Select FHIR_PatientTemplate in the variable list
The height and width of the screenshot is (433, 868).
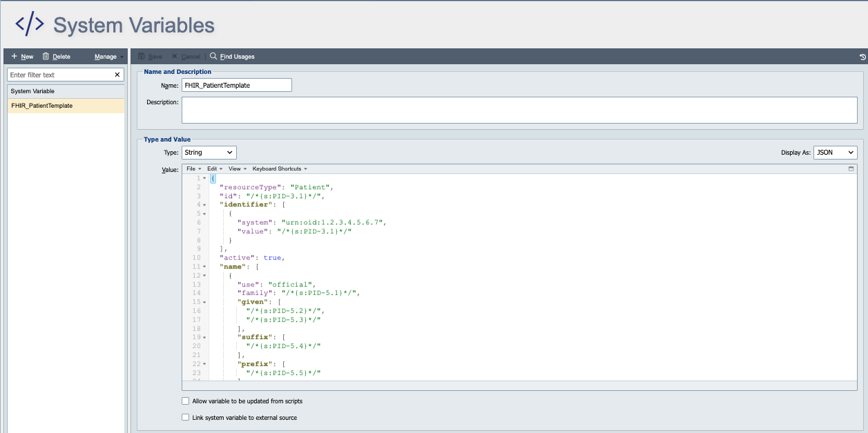[x=66, y=106]
